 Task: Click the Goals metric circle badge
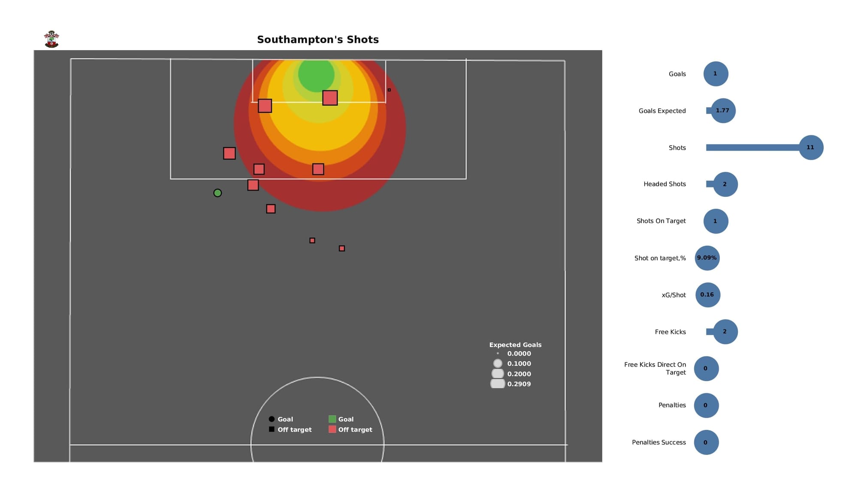(716, 73)
